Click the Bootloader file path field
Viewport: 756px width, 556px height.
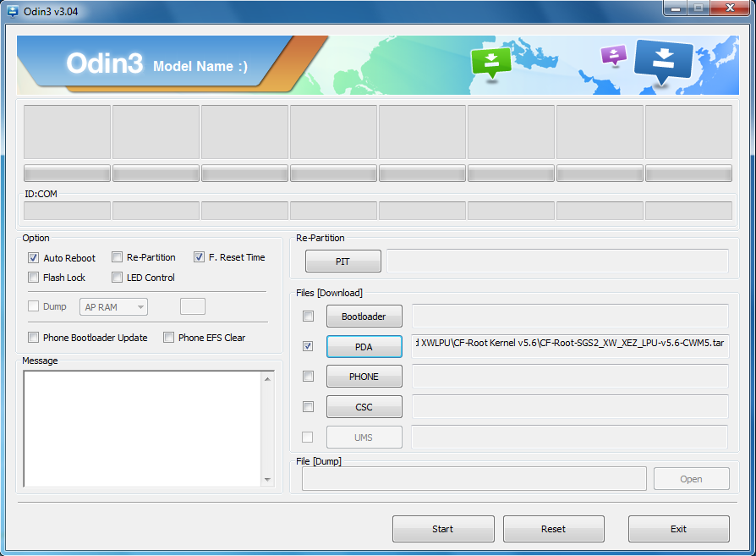(570, 317)
